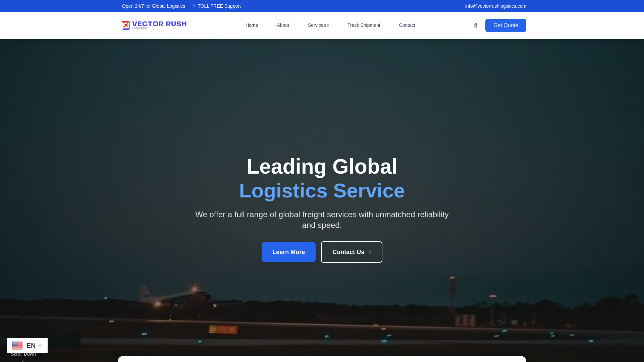Click the US flag language icon

pos(17,345)
